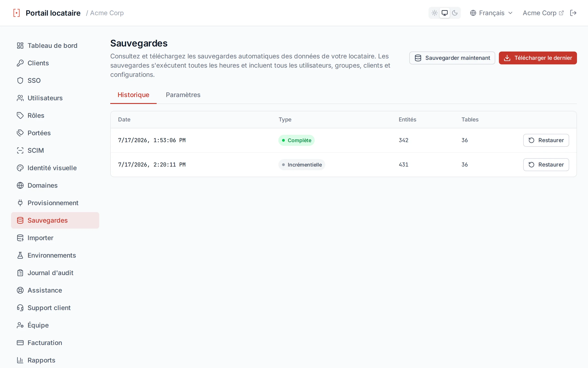588x368 pixels.
Task: Open the Français language dropdown
Action: (x=491, y=13)
